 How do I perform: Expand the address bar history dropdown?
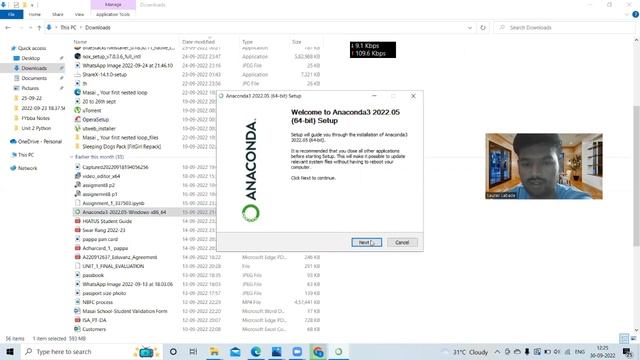pos(470,27)
